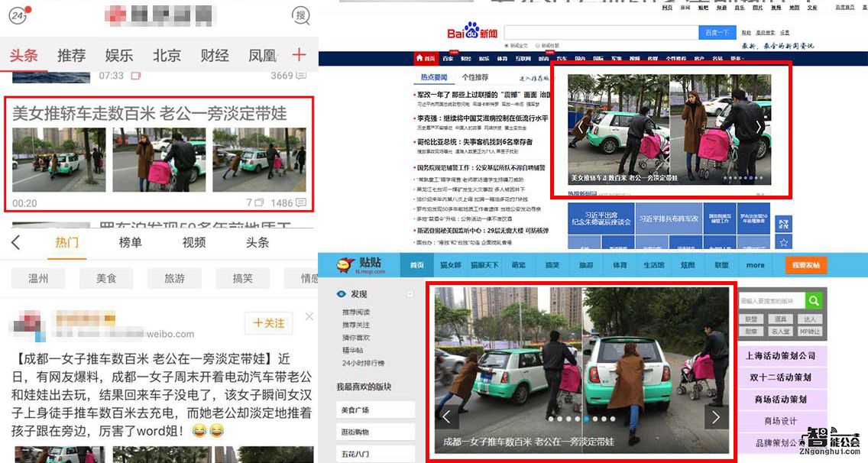Open the 'more' dropdown on the tietie navbar
The width and height of the screenshot is (868, 463).
754,264
